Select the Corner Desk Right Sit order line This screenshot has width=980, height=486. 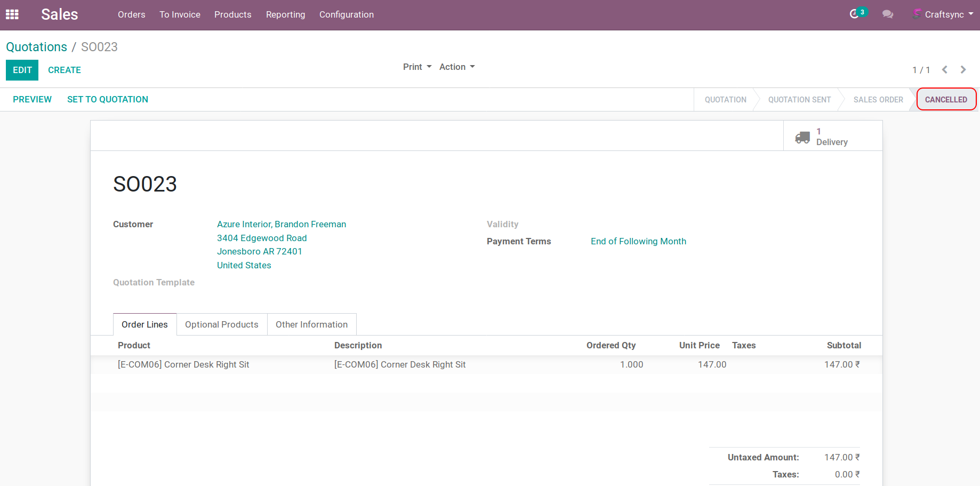click(x=183, y=364)
